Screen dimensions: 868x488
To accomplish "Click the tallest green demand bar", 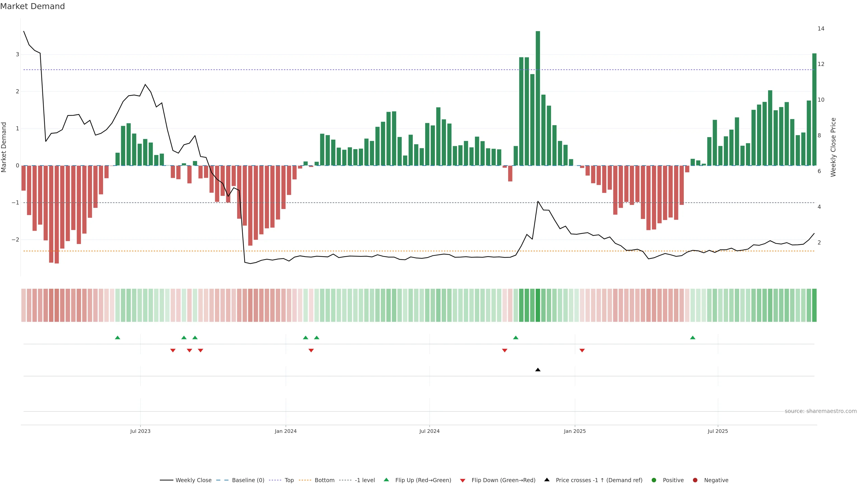I will [538, 98].
